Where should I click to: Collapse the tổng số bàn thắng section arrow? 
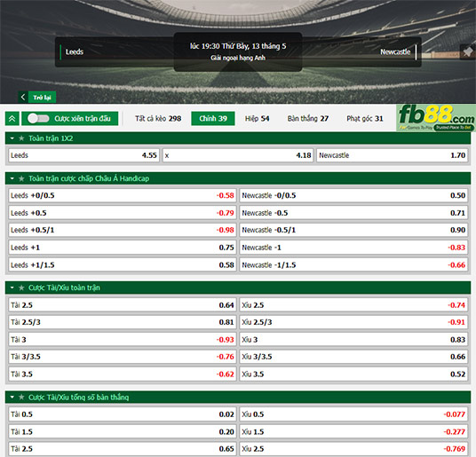pos(12,398)
